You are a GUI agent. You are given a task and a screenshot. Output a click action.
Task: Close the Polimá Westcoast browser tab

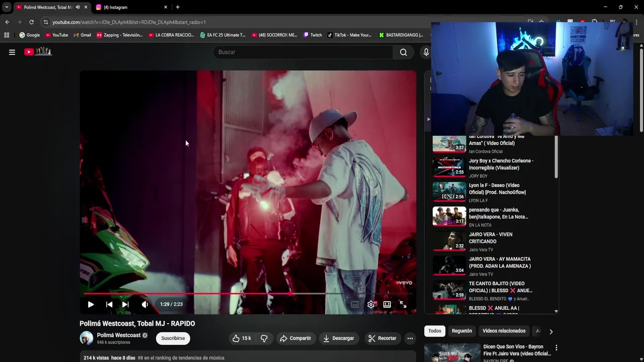click(x=86, y=7)
